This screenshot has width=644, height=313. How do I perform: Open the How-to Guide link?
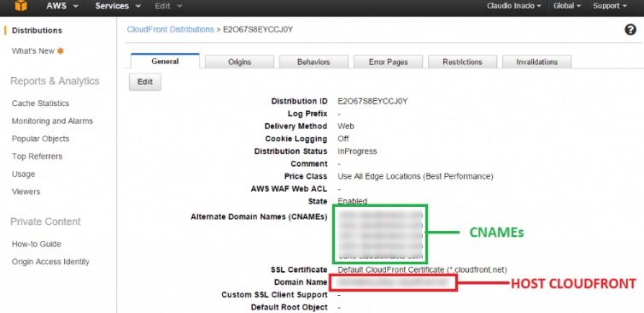click(x=37, y=244)
